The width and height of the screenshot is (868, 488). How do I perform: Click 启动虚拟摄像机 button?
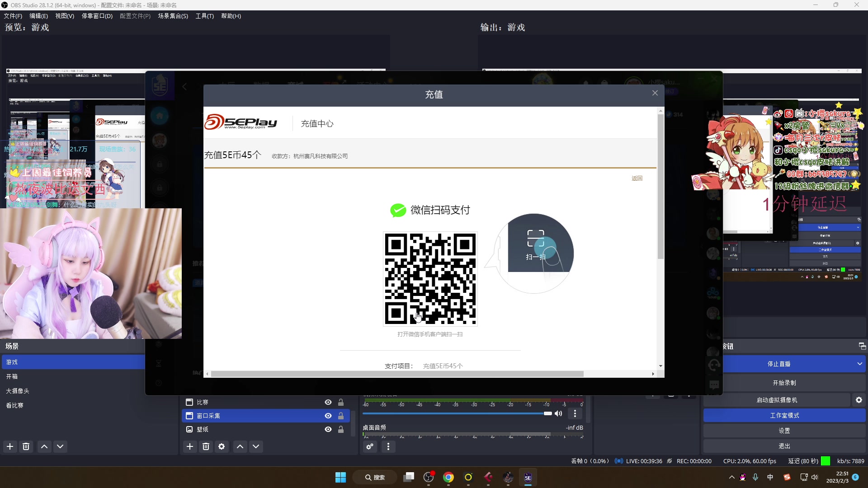[777, 400]
